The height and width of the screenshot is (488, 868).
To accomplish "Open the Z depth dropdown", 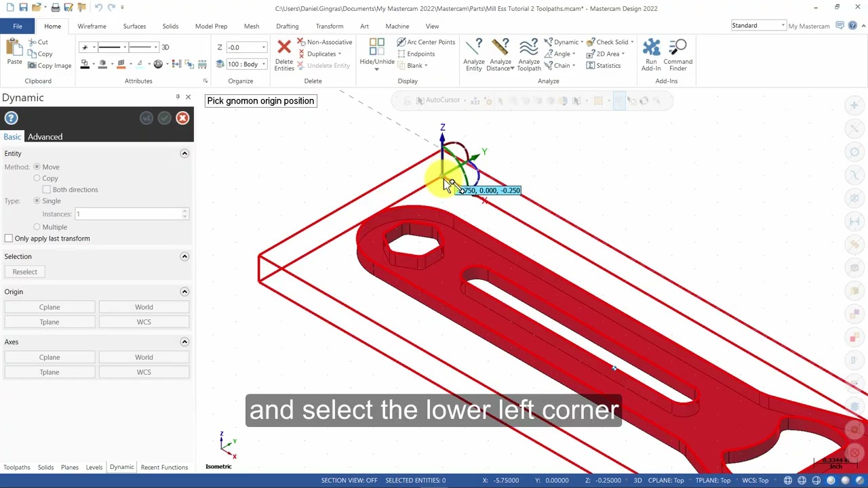I will click(264, 47).
